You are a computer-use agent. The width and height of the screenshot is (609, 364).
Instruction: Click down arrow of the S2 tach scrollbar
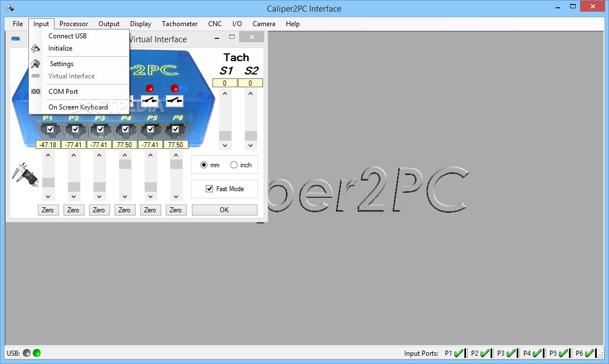[x=250, y=146]
